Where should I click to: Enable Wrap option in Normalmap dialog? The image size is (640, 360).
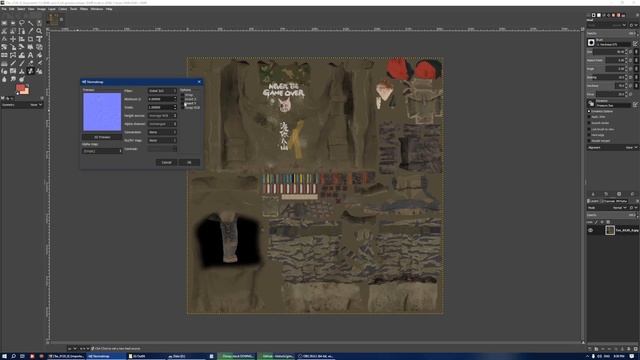coord(182,95)
